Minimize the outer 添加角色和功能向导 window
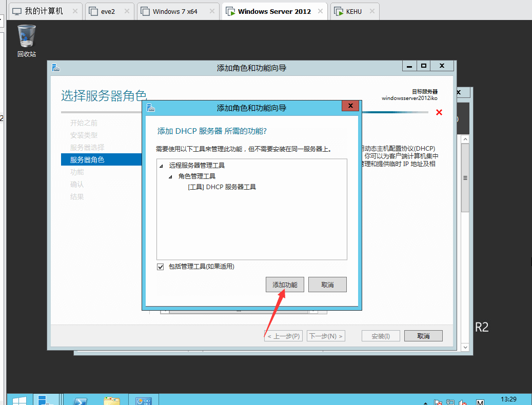The height and width of the screenshot is (405, 532). click(x=409, y=66)
